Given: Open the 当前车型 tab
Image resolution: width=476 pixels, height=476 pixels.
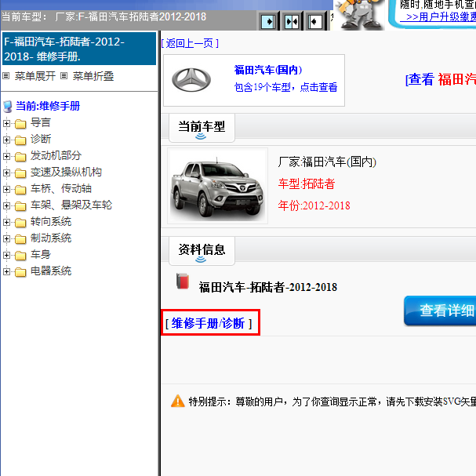Looking at the screenshot, I should coord(202,128).
